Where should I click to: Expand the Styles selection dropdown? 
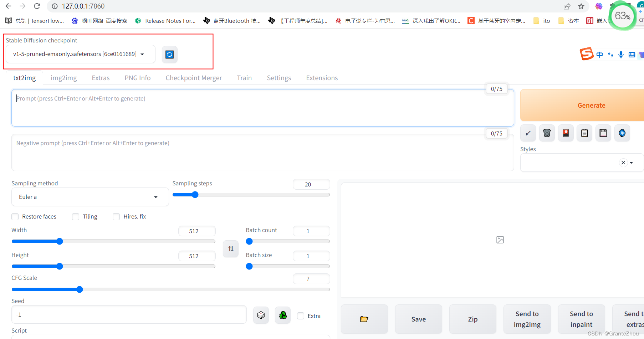pos(632,163)
